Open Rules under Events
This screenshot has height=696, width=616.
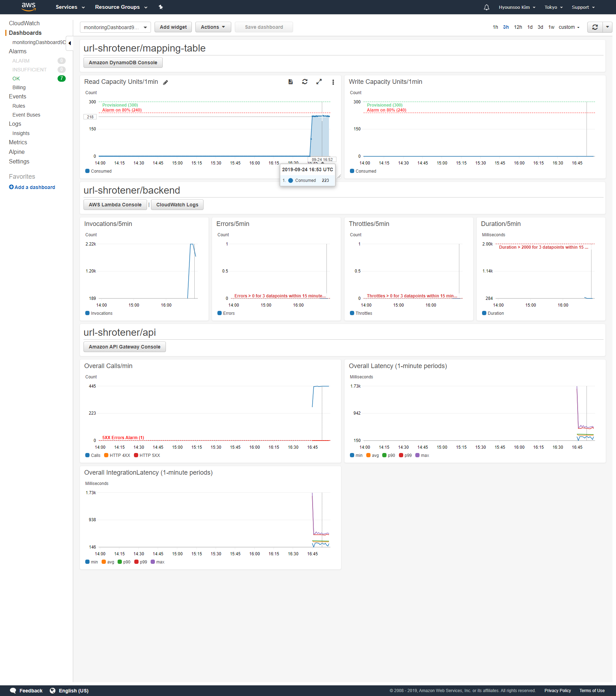point(19,106)
